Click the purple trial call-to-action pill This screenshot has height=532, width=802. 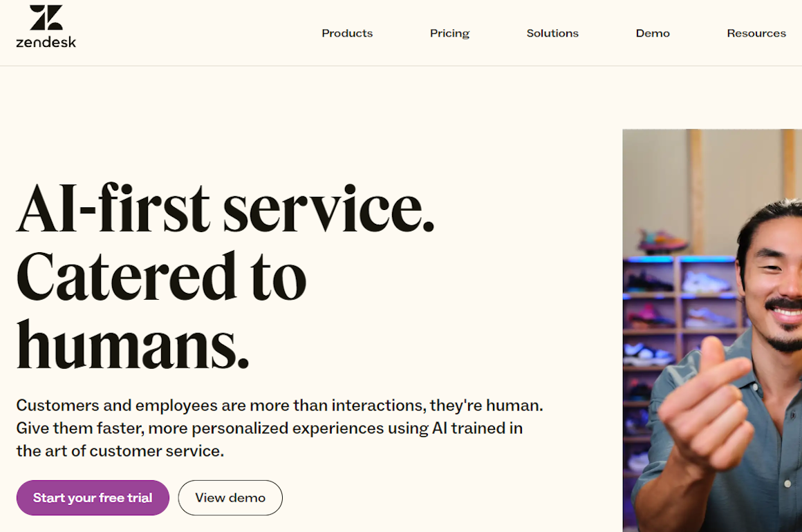pyautogui.click(x=93, y=497)
